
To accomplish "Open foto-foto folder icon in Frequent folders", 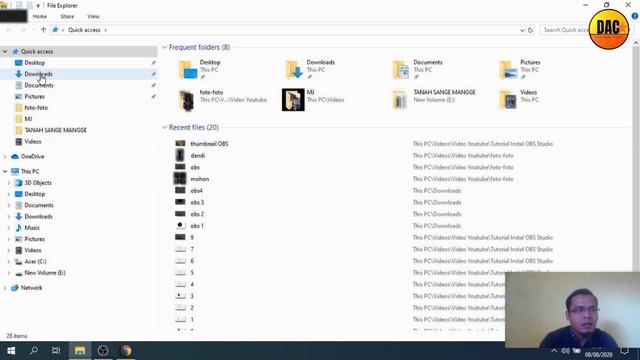I will (187, 100).
